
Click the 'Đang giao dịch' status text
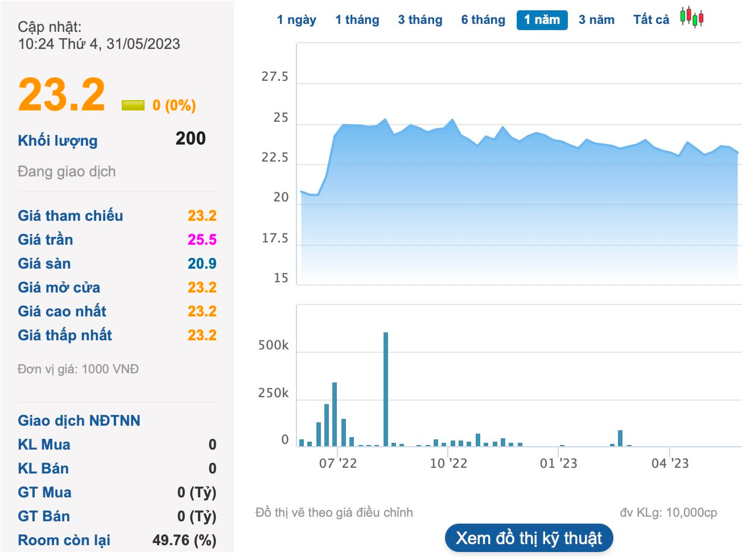tap(67, 171)
